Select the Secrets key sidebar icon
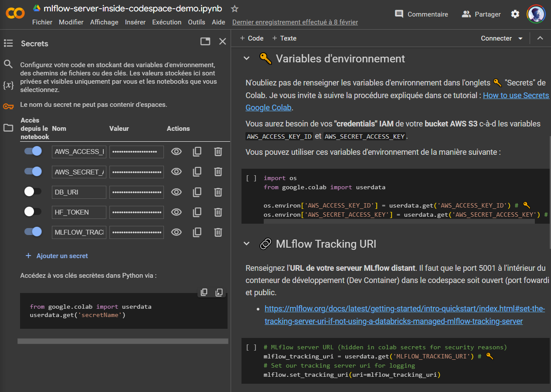The height and width of the screenshot is (392, 551). click(x=8, y=106)
